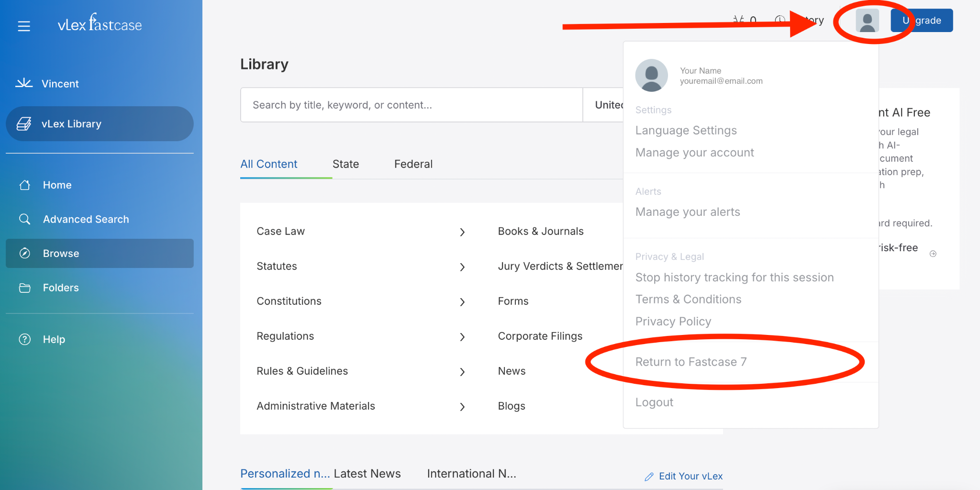
Task: Open Help in the sidebar
Action: (54, 339)
